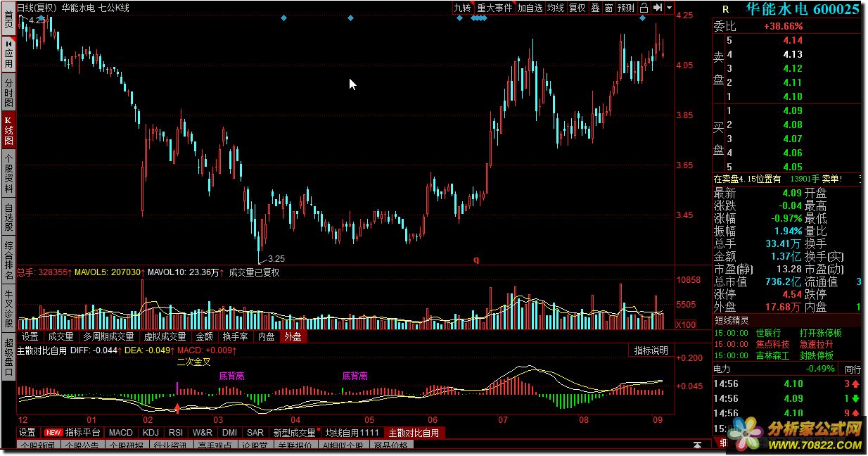This screenshot has width=868, height=456.
Task: Open 超级盘口 in left sidebar
Action: [x=8, y=356]
